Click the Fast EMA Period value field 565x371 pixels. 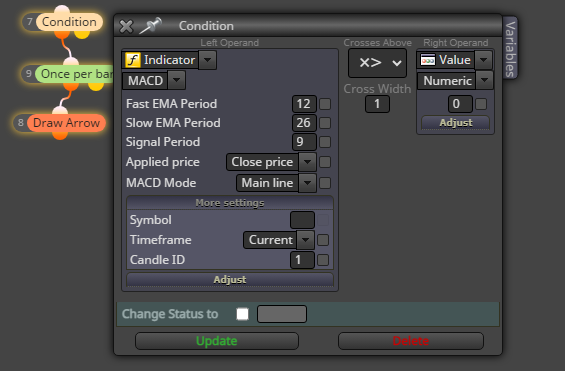coord(304,104)
